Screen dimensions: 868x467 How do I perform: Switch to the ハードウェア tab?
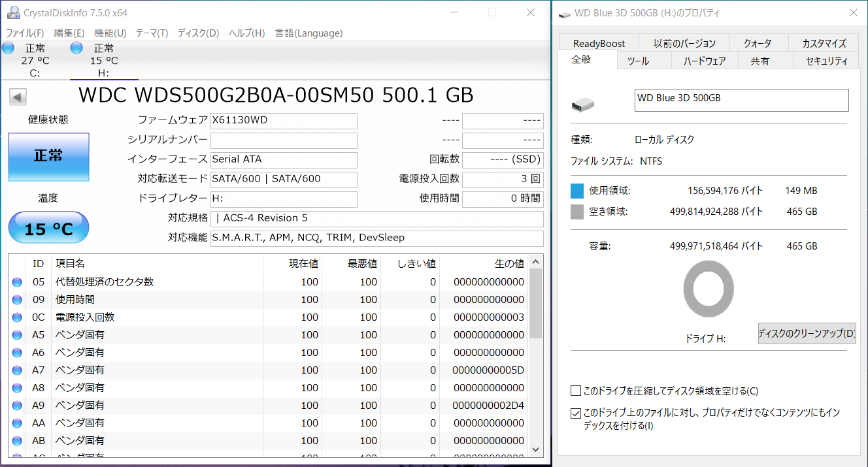pos(705,61)
